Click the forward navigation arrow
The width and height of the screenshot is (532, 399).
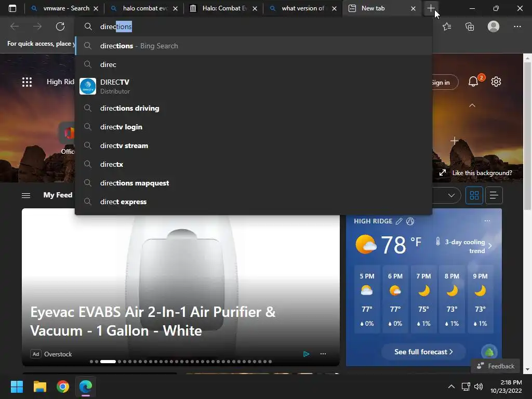[37, 26]
